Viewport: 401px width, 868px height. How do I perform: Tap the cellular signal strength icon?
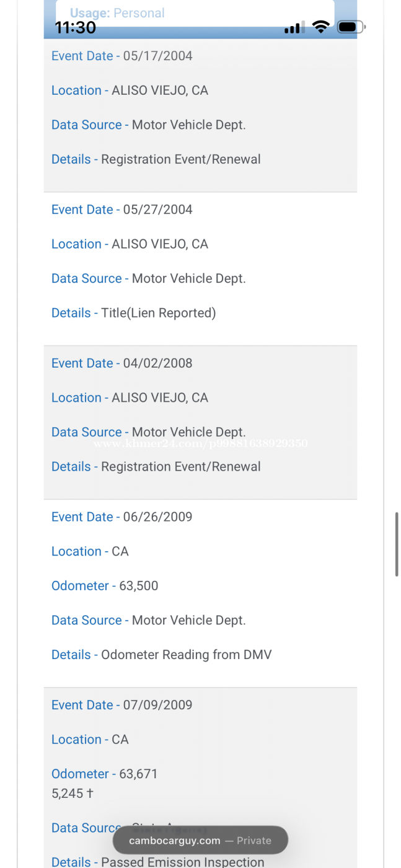click(293, 27)
